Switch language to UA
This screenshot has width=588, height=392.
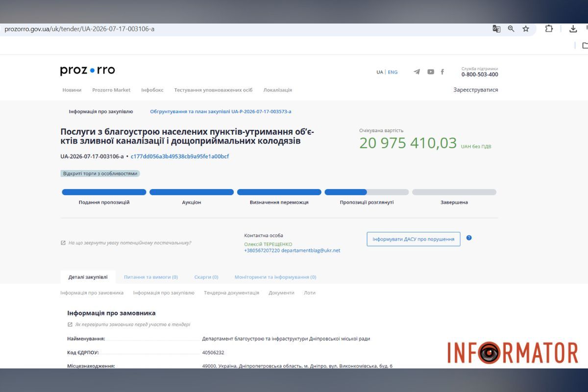coord(380,72)
